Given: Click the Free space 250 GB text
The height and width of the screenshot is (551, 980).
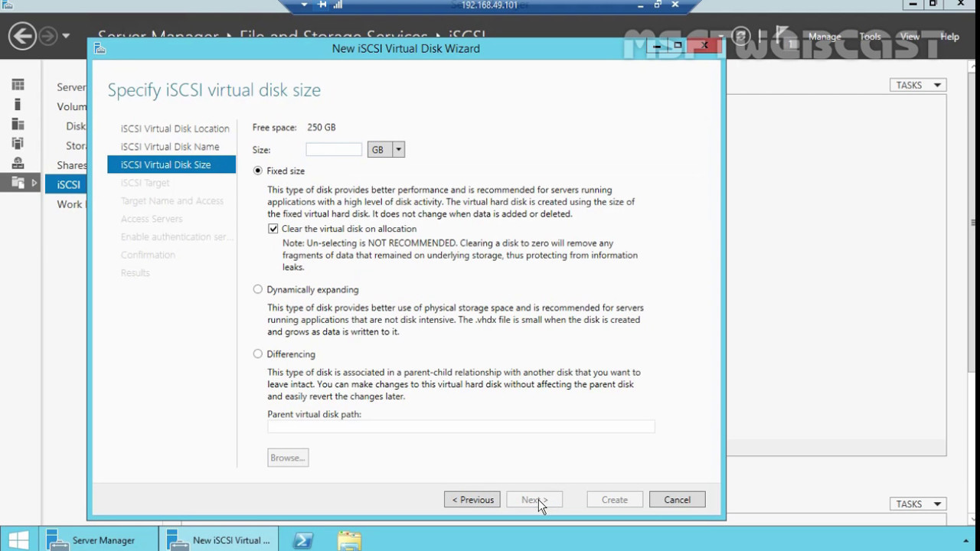Looking at the screenshot, I should [294, 127].
